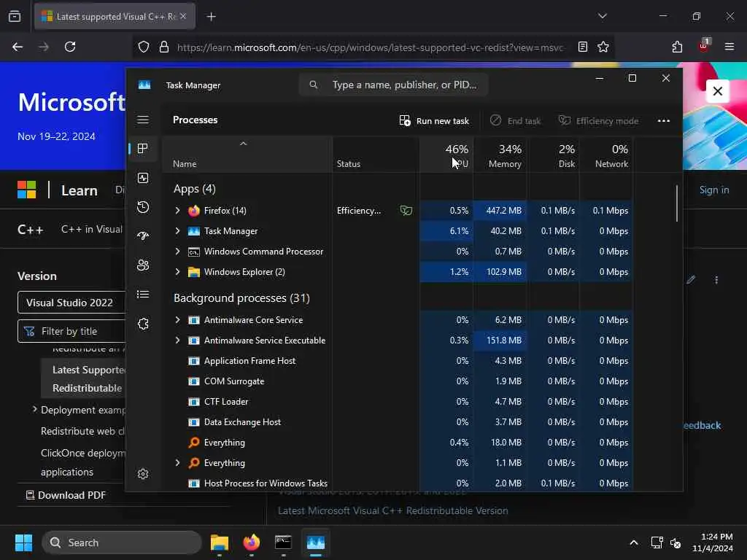Open the Services page icon in sidebar
This screenshot has width=747, height=560.
143,324
